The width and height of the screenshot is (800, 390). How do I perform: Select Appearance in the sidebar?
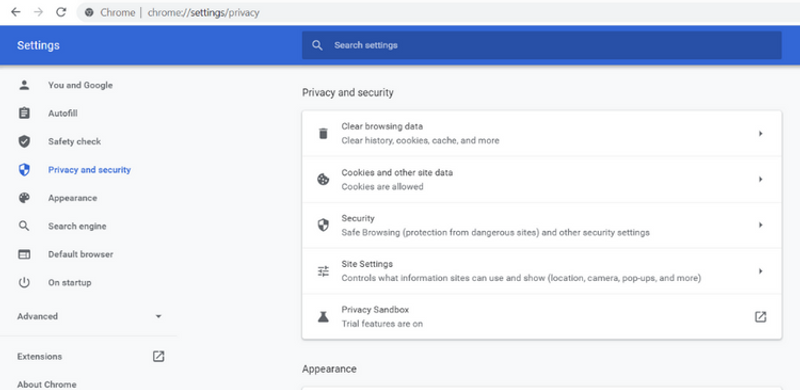72,198
